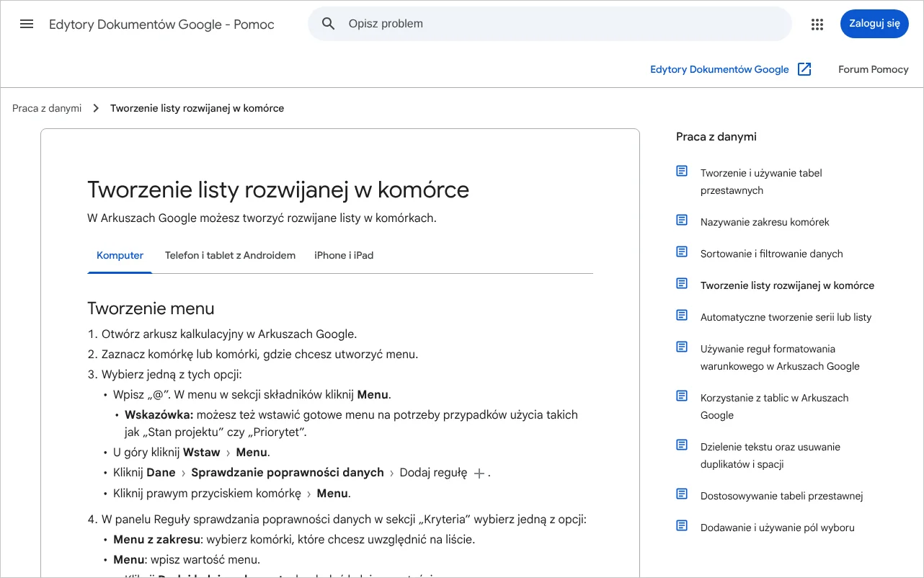This screenshot has width=924, height=578.
Task: Click the article icon beside Dostosowywanie tabeli przestawnej
Action: click(x=682, y=494)
